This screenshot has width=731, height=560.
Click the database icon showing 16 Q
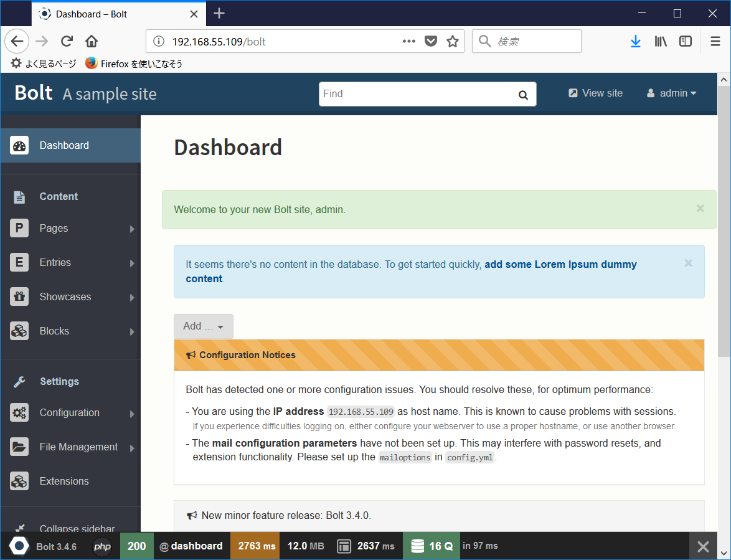click(417, 546)
